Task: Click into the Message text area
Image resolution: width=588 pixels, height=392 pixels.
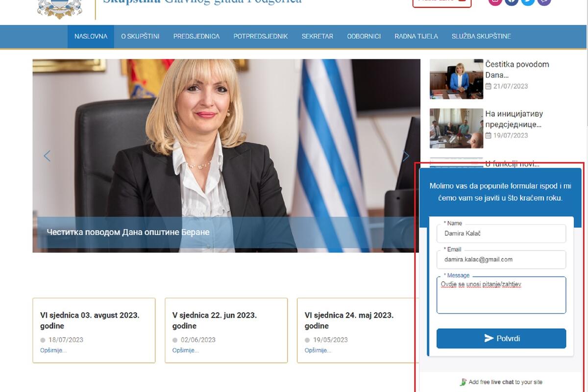Action: pos(501,296)
